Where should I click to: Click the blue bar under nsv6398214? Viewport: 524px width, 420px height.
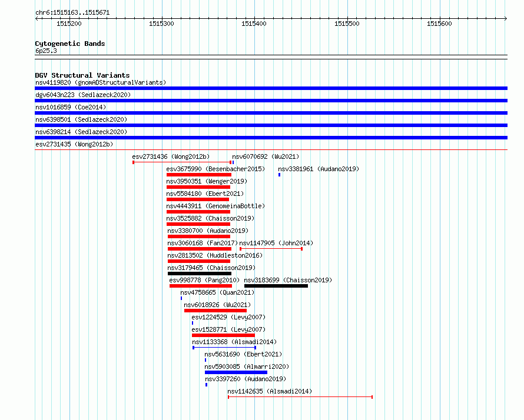tap(271, 138)
